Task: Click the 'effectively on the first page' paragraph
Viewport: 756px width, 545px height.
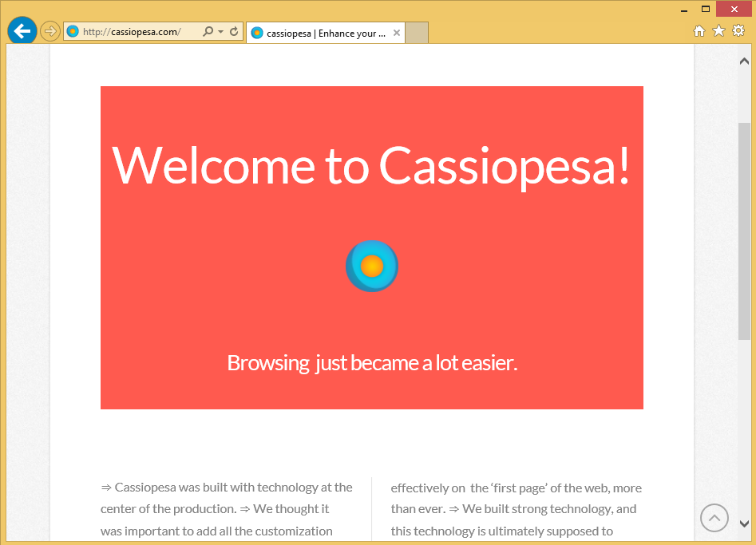Action: [516, 509]
